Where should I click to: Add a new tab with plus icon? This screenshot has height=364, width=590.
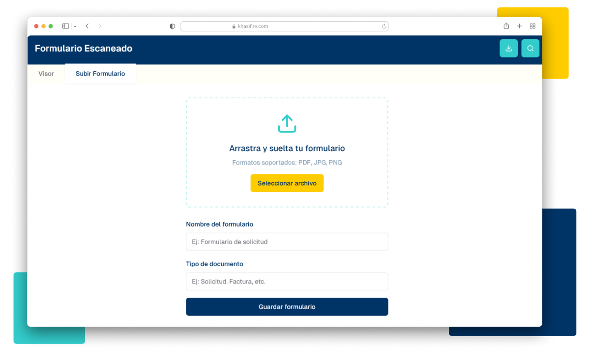pyautogui.click(x=519, y=26)
